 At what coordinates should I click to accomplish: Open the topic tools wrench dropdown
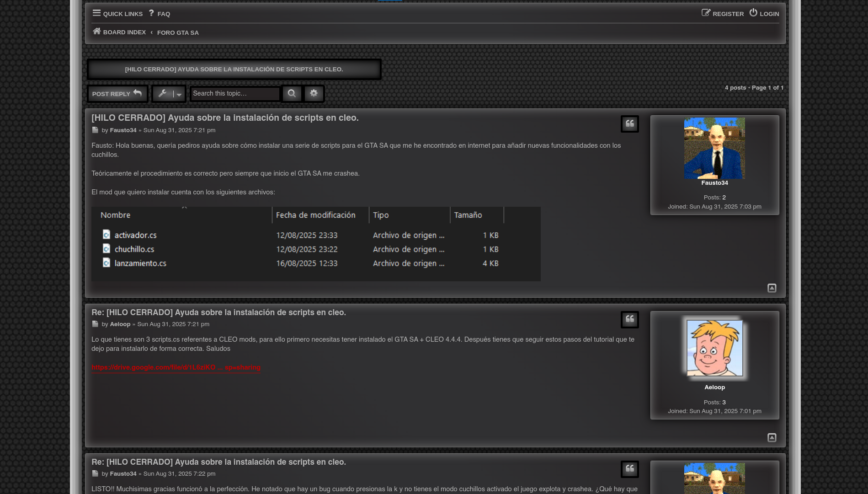pos(169,94)
